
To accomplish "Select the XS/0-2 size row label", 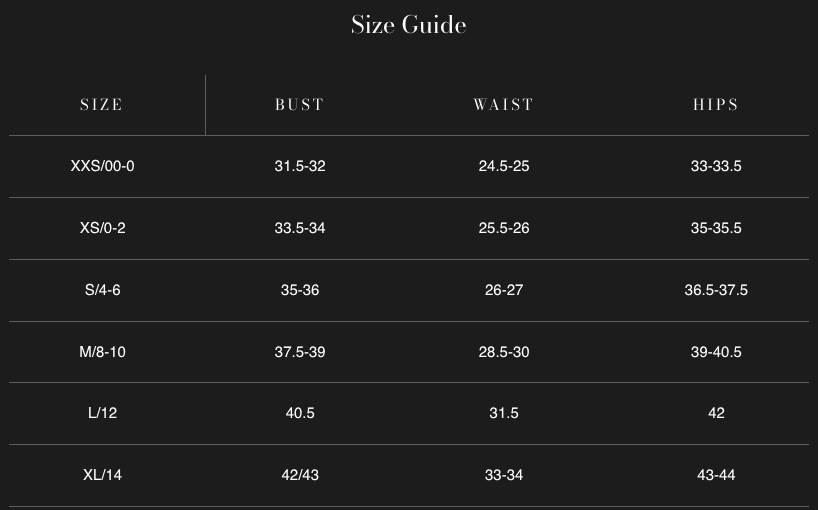I will (x=102, y=228).
